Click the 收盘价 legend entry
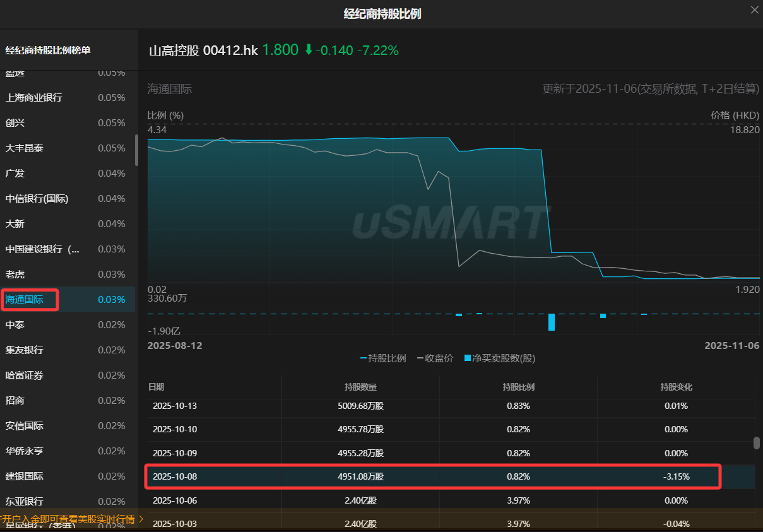The height and width of the screenshot is (532, 763). pyautogui.click(x=435, y=358)
